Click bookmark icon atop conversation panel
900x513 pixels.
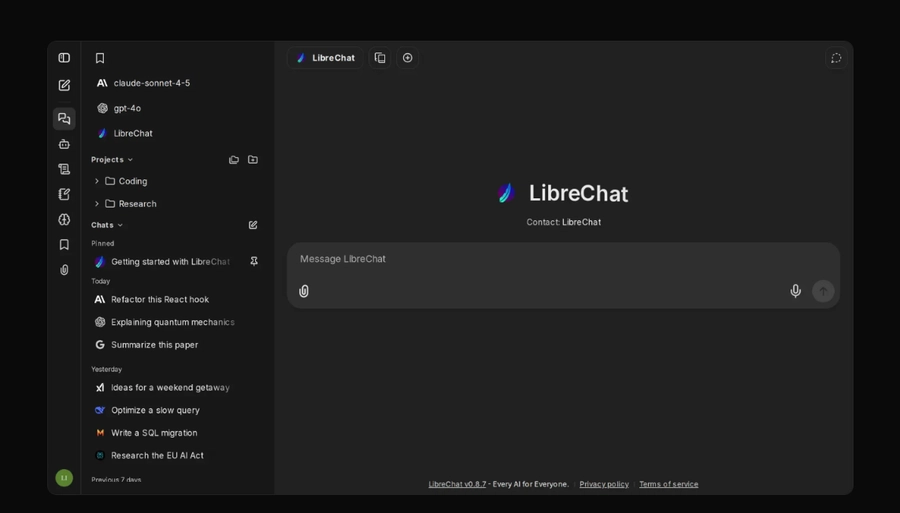coord(100,58)
